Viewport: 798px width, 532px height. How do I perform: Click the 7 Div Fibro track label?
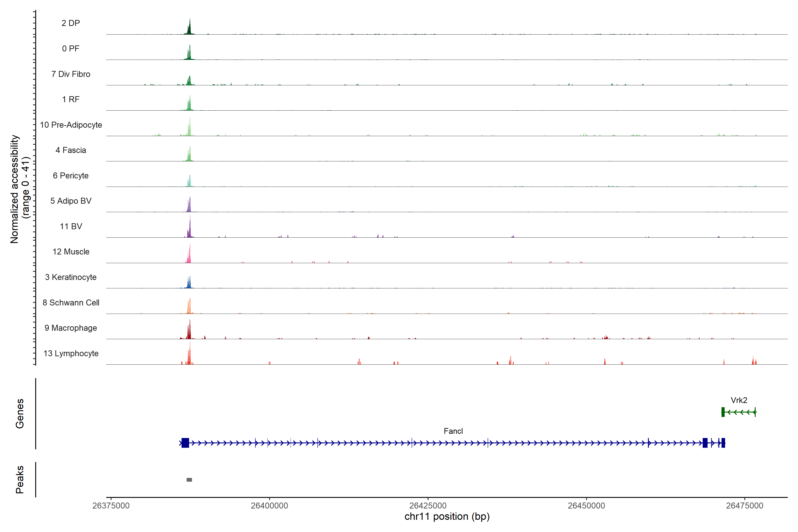[x=70, y=74]
